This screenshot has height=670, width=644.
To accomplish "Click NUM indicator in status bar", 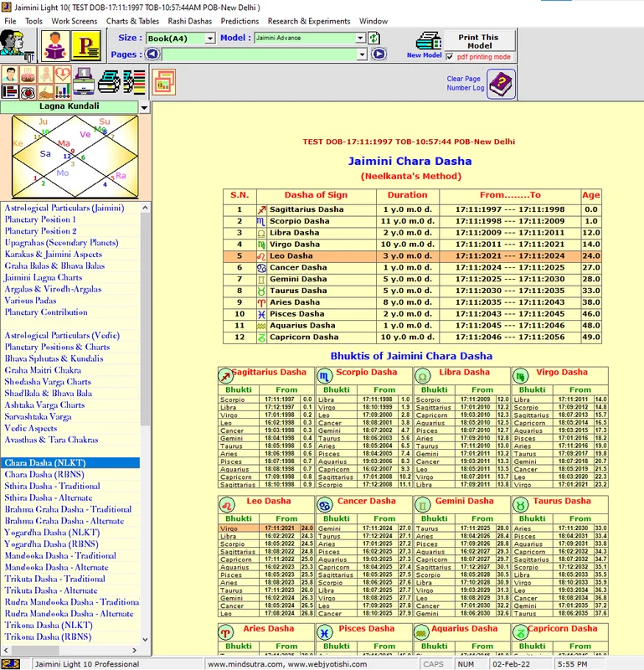I will (x=466, y=664).
